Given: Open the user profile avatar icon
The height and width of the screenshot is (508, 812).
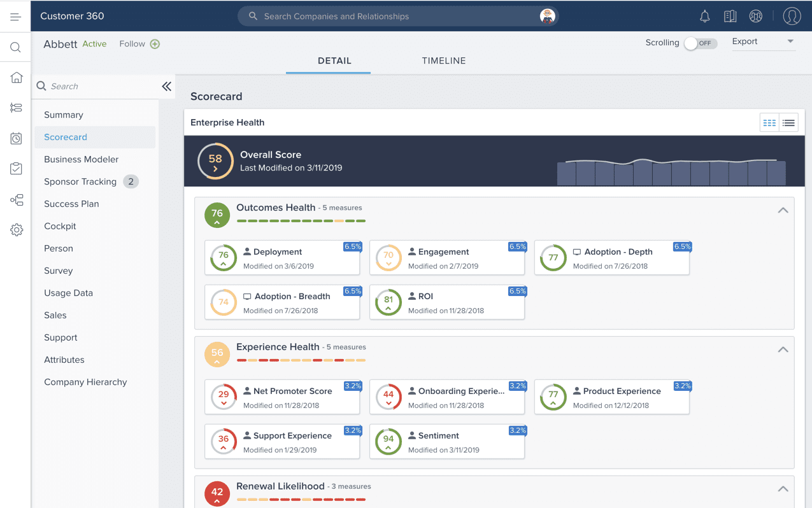Looking at the screenshot, I should click(x=792, y=17).
